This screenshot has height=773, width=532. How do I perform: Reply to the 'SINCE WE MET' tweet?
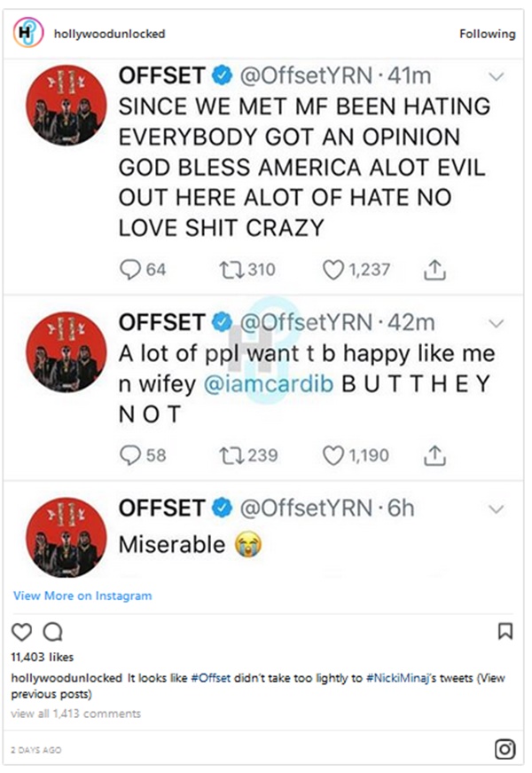(130, 269)
